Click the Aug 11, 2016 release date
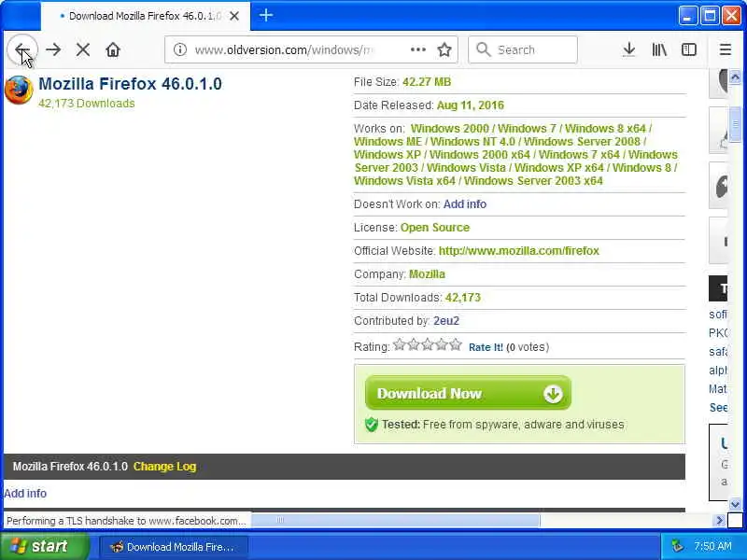Viewport: 747px width, 560px height. point(471,105)
